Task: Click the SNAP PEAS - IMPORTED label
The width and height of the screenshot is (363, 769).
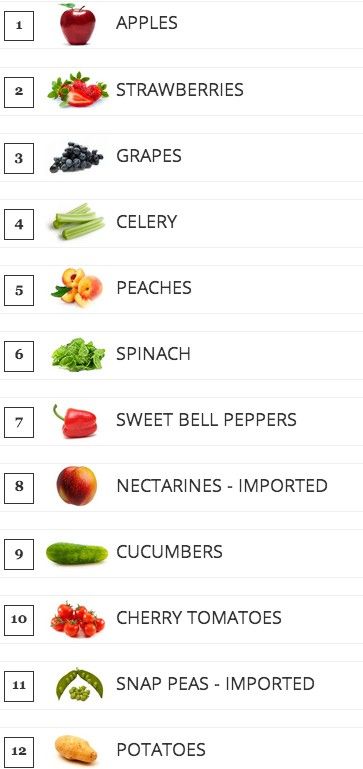Action: coord(215,684)
